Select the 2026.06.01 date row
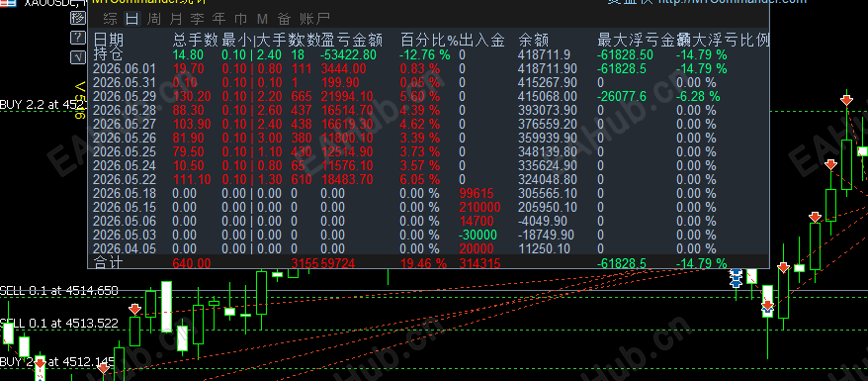This screenshot has height=381, width=868. 125,68
